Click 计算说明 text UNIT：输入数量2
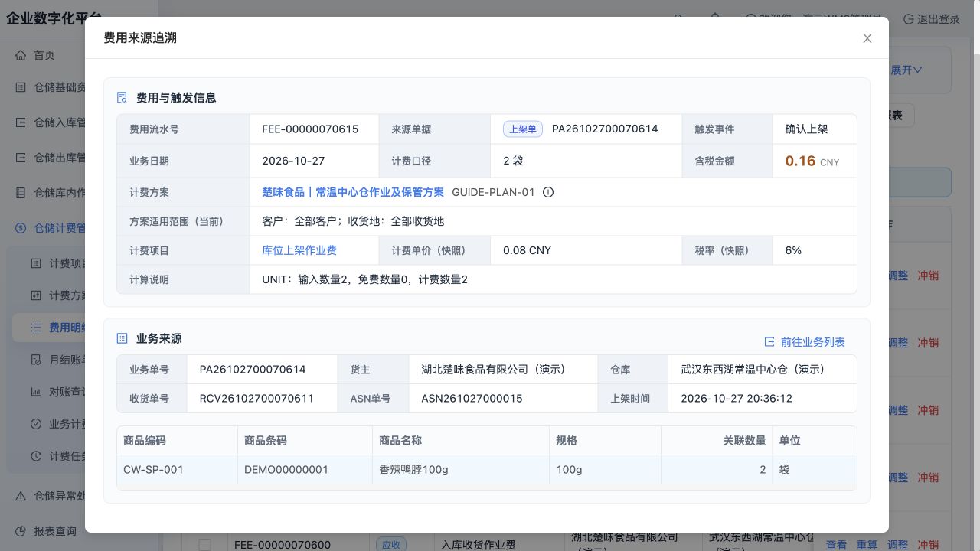Screen dimensions: 980x551 (364, 279)
